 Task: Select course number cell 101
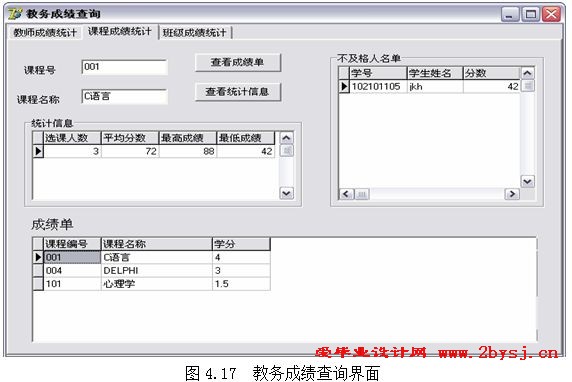coord(72,283)
